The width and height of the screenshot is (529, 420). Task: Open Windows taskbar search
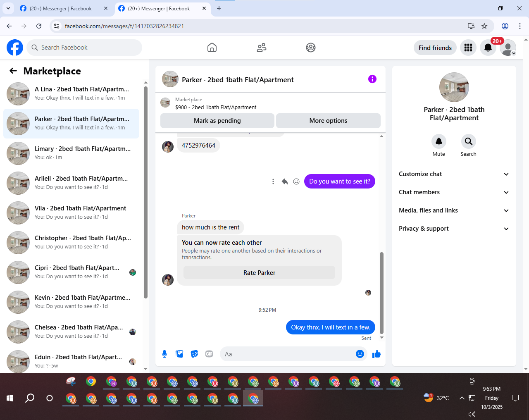30,398
